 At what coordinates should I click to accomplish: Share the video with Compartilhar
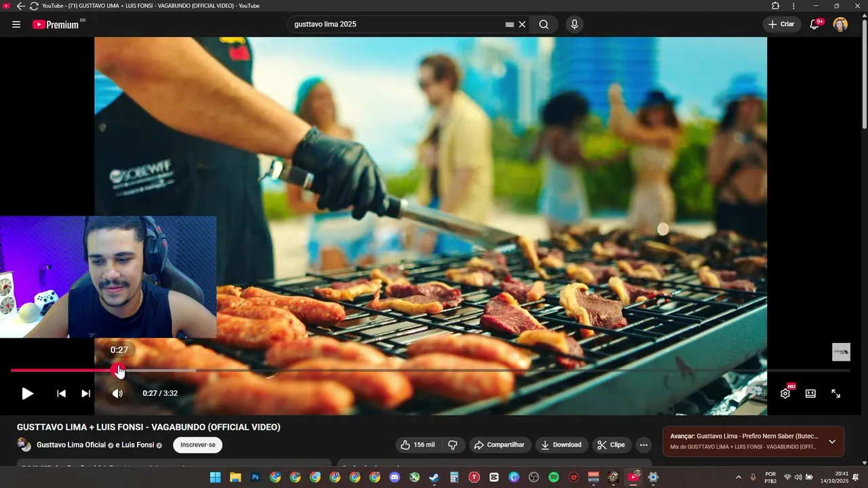point(500,445)
